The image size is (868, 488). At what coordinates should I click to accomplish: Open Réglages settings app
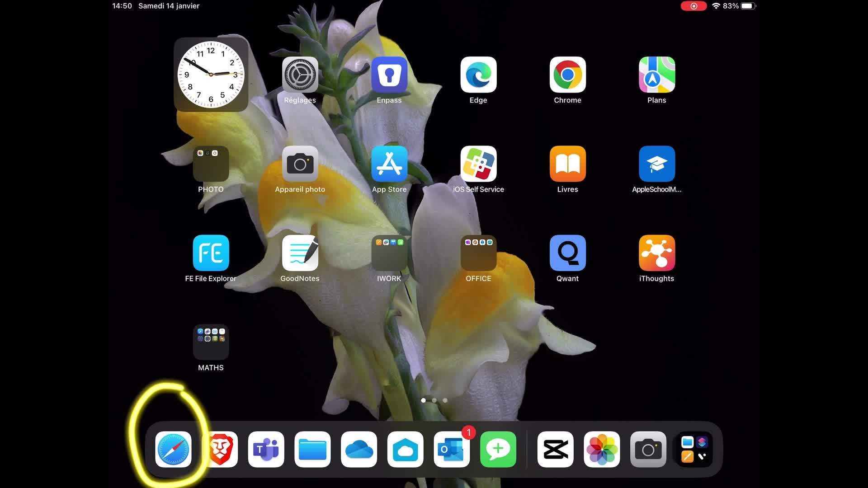point(300,75)
